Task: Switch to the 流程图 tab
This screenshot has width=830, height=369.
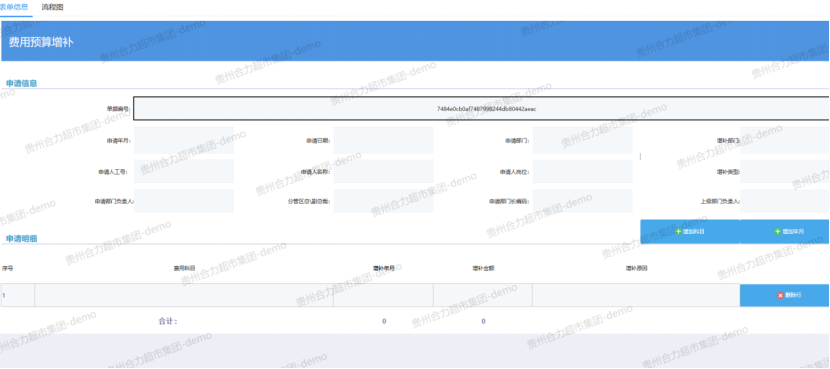Action: click(x=52, y=7)
